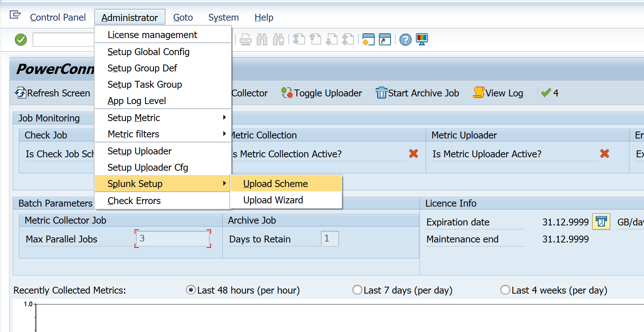Screen dimensions: 644x332
Task: Choose Upload Wizard from the submenu
Action: point(273,200)
